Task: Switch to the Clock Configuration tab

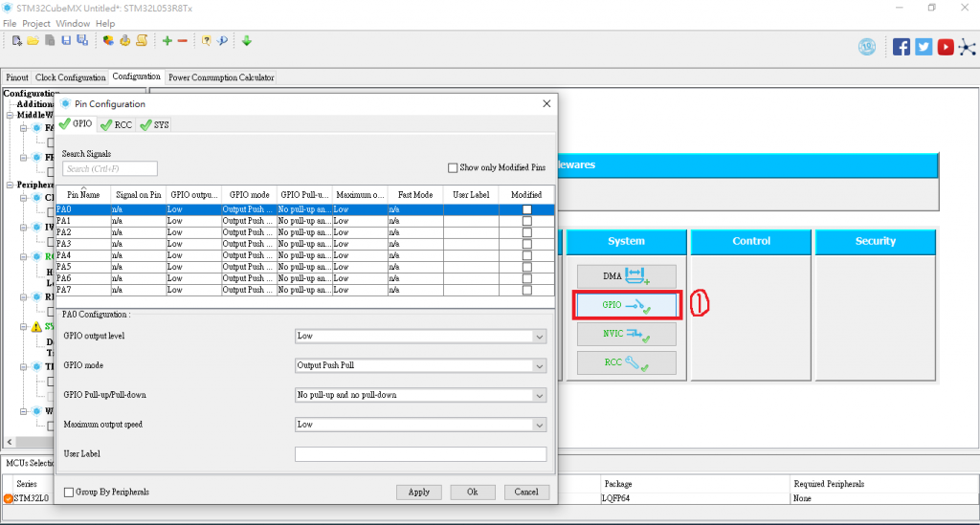Action: (x=70, y=77)
